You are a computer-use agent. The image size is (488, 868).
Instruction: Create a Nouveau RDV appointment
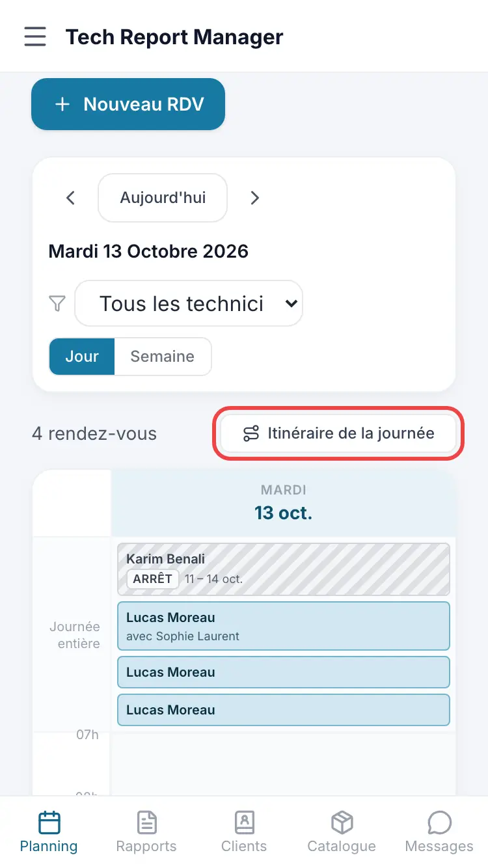(128, 104)
